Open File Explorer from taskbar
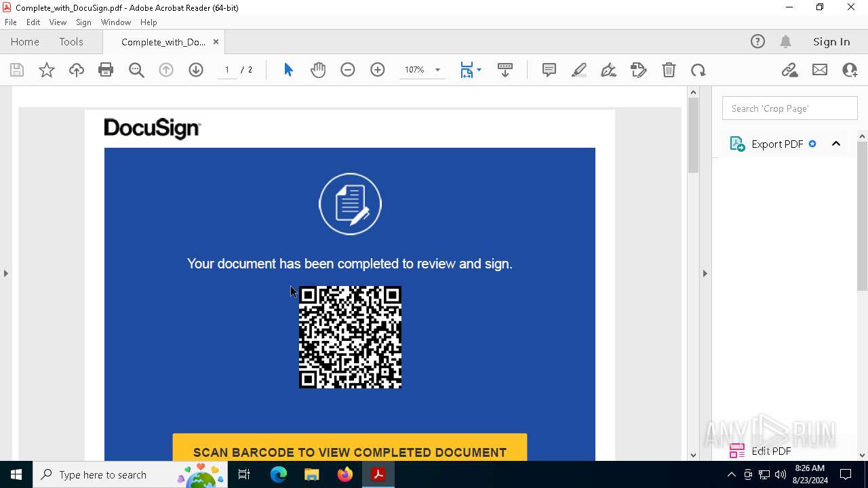This screenshot has width=868, height=488. [312, 474]
